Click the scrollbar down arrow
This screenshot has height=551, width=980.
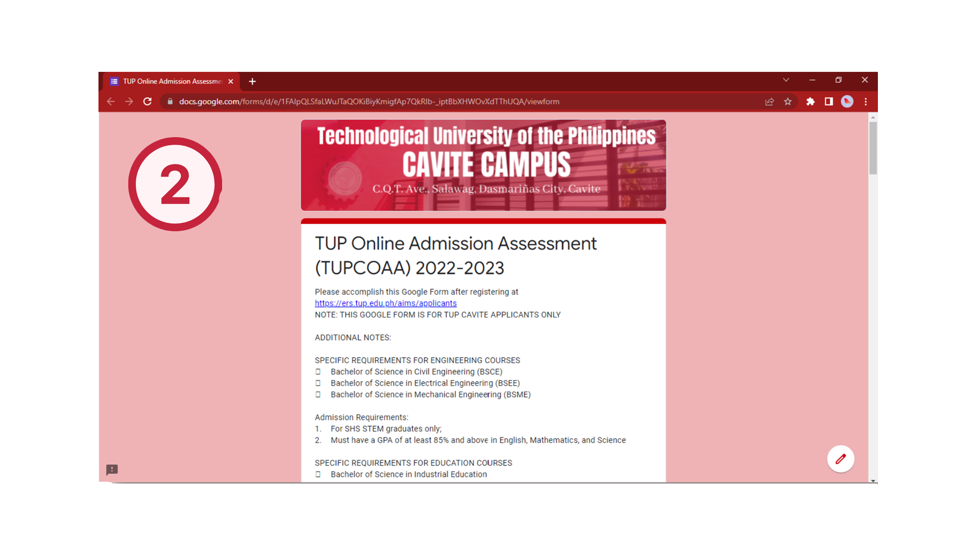873,480
